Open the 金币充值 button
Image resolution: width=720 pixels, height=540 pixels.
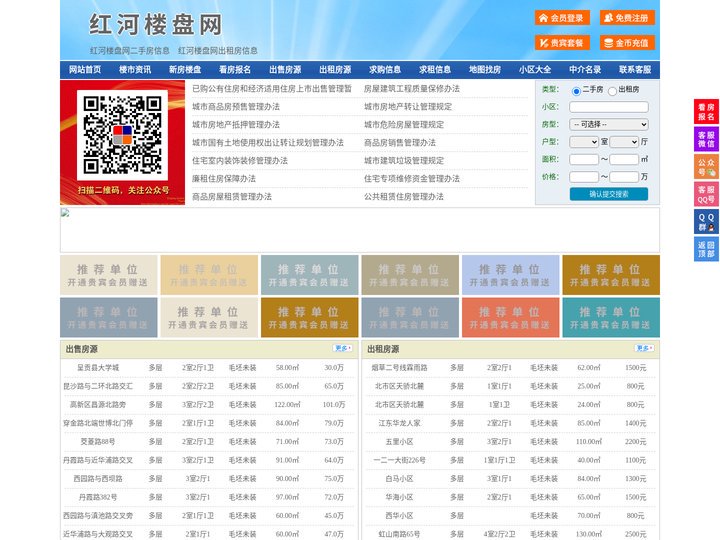[x=627, y=43]
